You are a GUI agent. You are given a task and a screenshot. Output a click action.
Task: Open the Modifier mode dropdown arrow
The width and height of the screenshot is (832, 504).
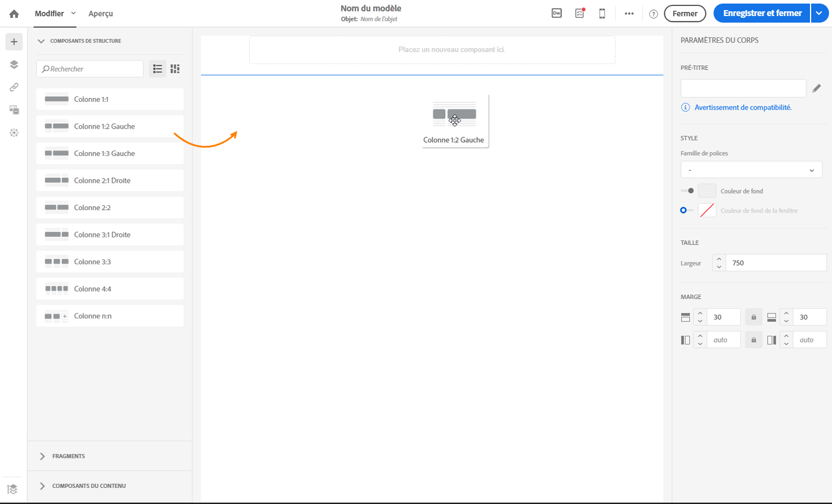pyautogui.click(x=73, y=13)
